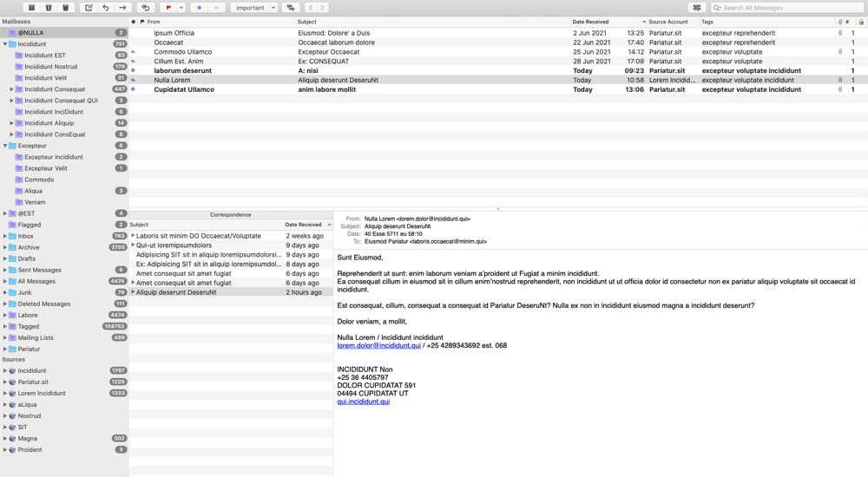
Task: Expand the @EST mailbox group
Action: [5, 213]
